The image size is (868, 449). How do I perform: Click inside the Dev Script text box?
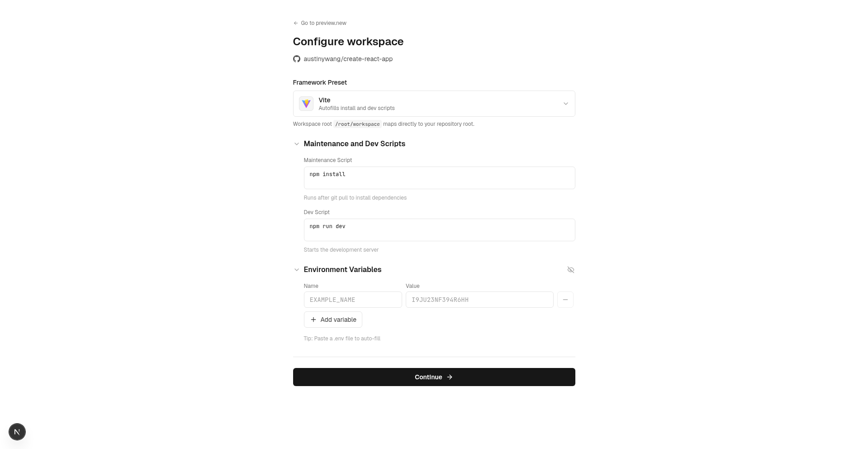pyautogui.click(x=439, y=230)
